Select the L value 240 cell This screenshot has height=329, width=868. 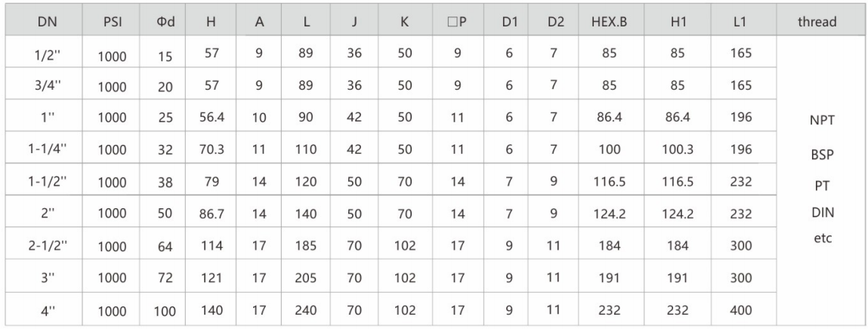[x=305, y=310]
